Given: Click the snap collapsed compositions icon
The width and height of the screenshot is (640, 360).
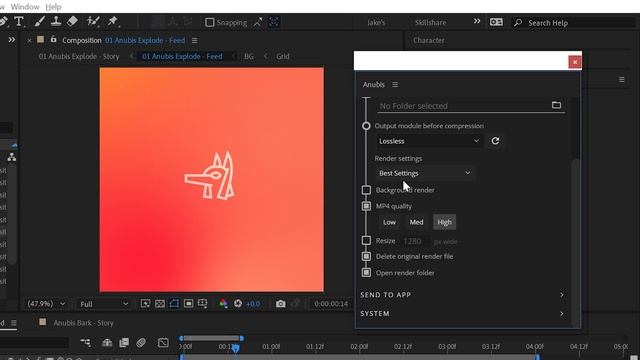Looking at the screenshot, I should pyautogui.click(x=273, y=22).
